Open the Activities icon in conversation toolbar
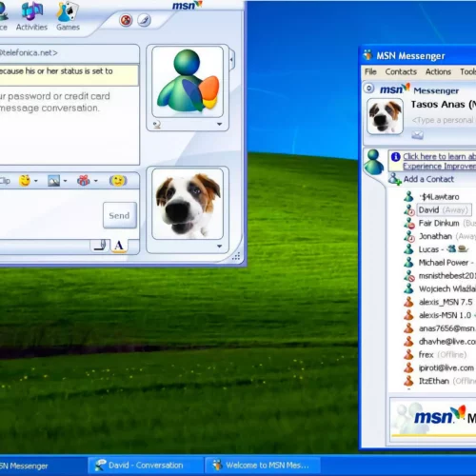476x476 pixels. click(x=31, y=16)
